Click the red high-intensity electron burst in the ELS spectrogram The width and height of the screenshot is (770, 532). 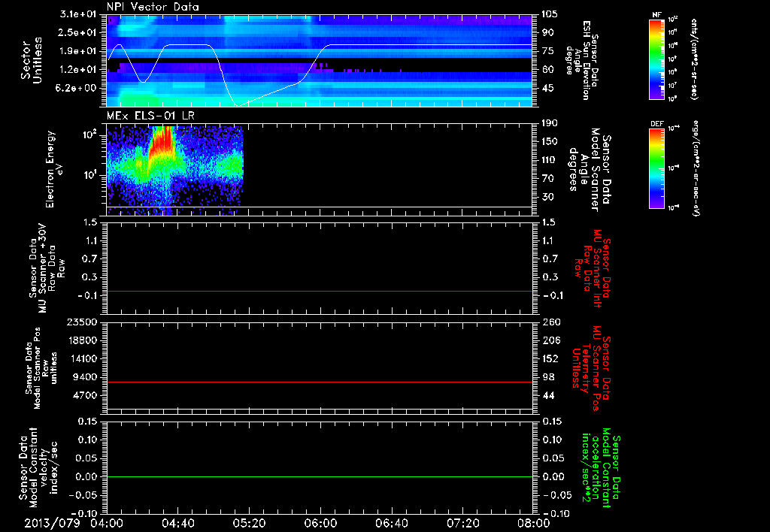pos(162,144)
